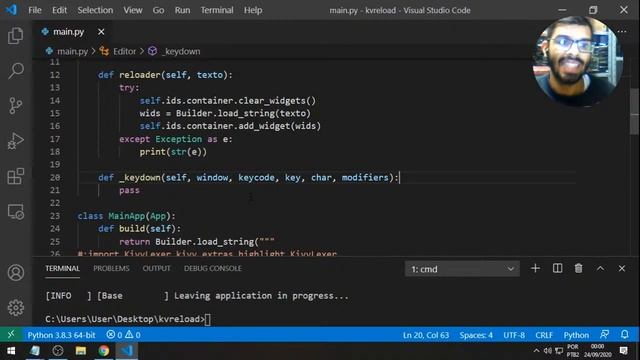Switch to VS Code taskbar icon
This screenshot has height=360, width=640.
[127, 351]
